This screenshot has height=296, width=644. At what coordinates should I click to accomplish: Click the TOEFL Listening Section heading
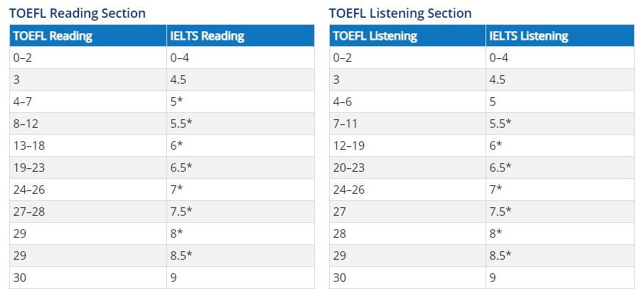pyautogui.click(x=400, y=13)
